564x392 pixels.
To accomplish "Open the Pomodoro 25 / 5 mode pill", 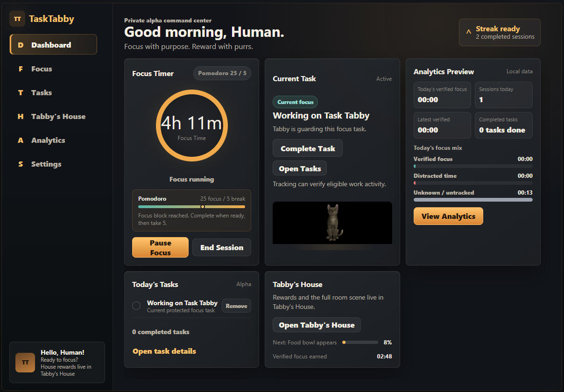I will click(x=222, y=73).
